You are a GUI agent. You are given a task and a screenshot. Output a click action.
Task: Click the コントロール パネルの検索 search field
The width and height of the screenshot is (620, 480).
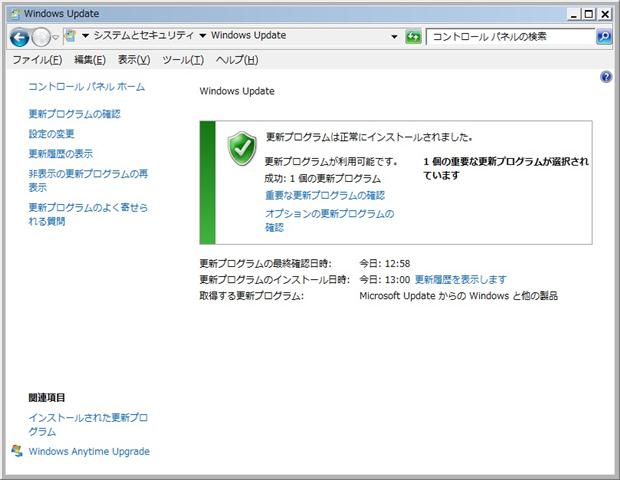(510, 37)
